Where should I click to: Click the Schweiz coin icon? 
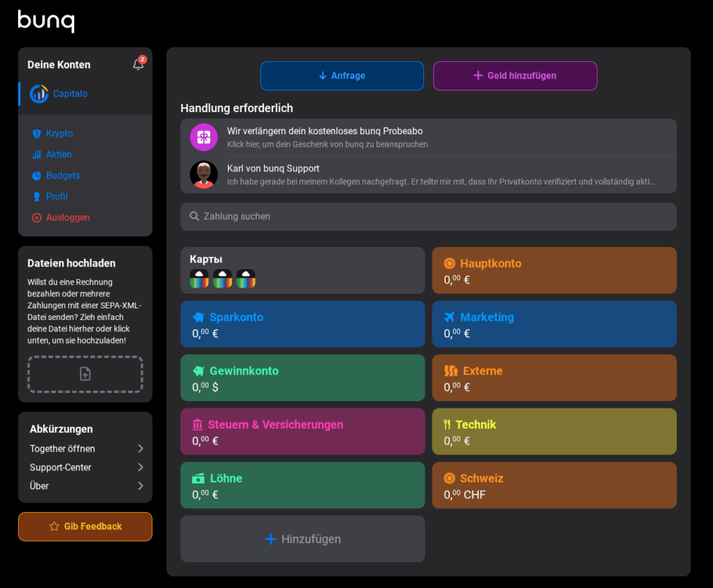(449, 478)
